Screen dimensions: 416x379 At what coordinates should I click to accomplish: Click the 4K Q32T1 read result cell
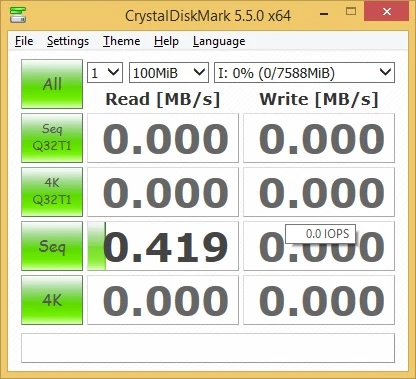[x=163, y=192]
